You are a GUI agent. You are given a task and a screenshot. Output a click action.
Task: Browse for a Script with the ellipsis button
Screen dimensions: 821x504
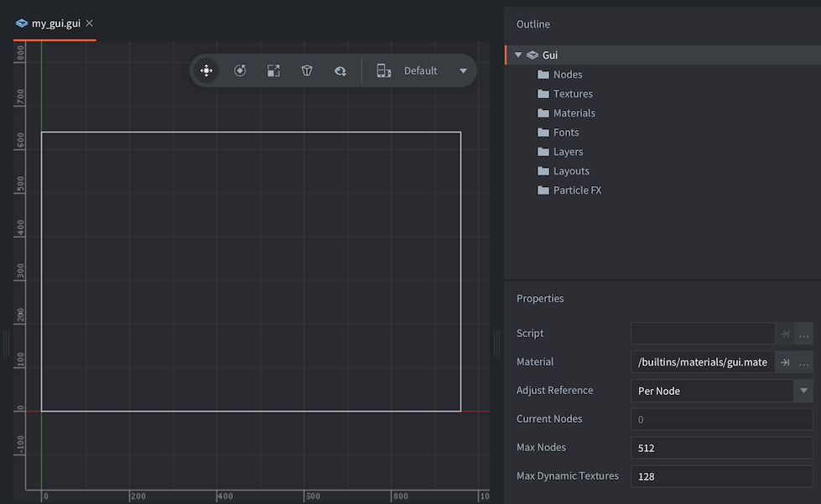803,333
